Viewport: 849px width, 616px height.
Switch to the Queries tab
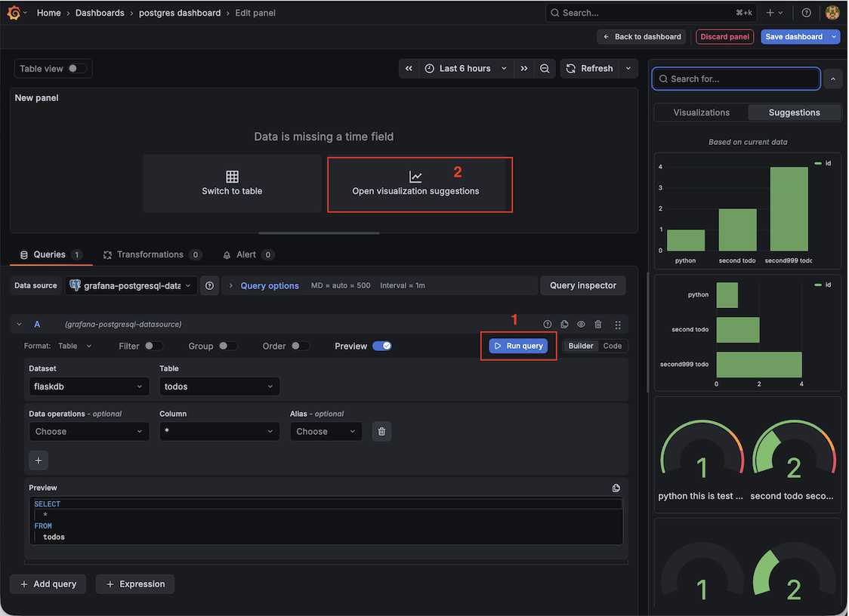pos(51,254)
